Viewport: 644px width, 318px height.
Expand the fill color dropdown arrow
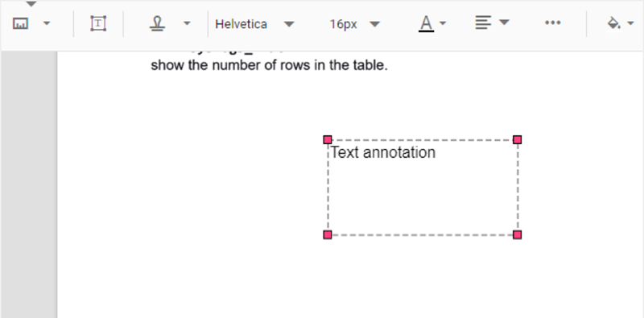631,24
